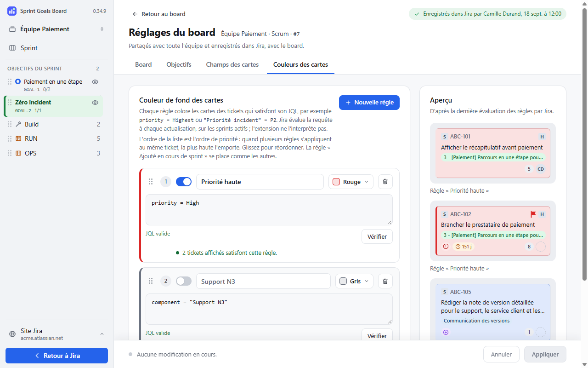Screen dimensions: 588x368
Task: Click the Build wrench icon
Action: (18, 124)
